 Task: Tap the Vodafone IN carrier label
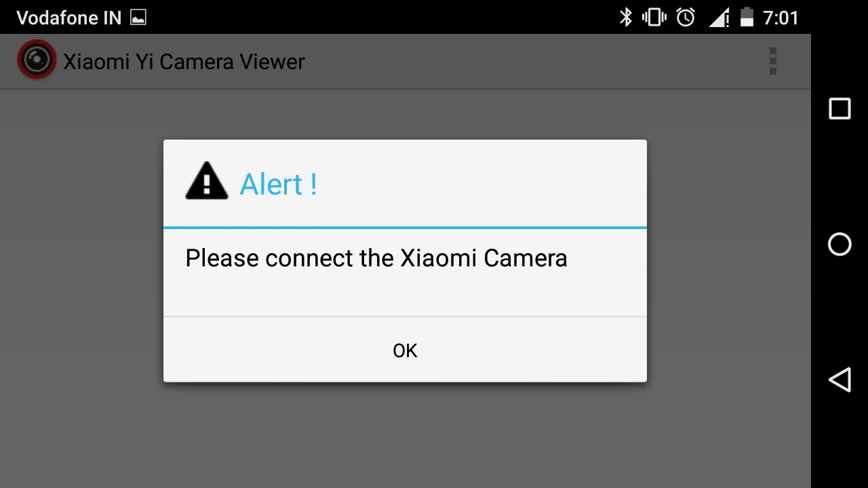[68, 18]
